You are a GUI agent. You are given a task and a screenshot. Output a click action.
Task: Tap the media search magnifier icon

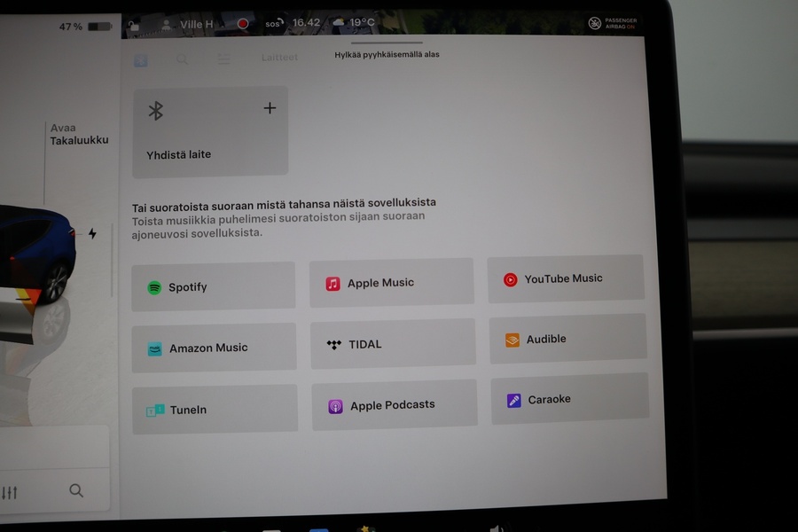click(76, 490)
